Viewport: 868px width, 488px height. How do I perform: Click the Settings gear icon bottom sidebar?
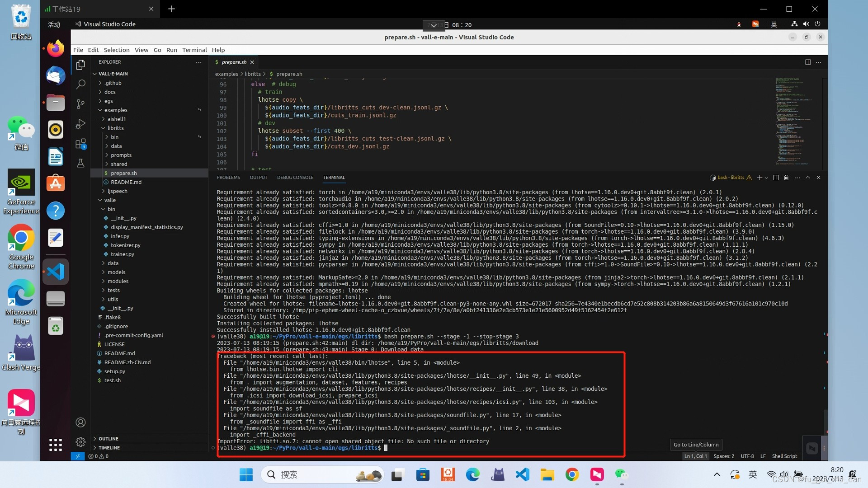tap(80, 441)
